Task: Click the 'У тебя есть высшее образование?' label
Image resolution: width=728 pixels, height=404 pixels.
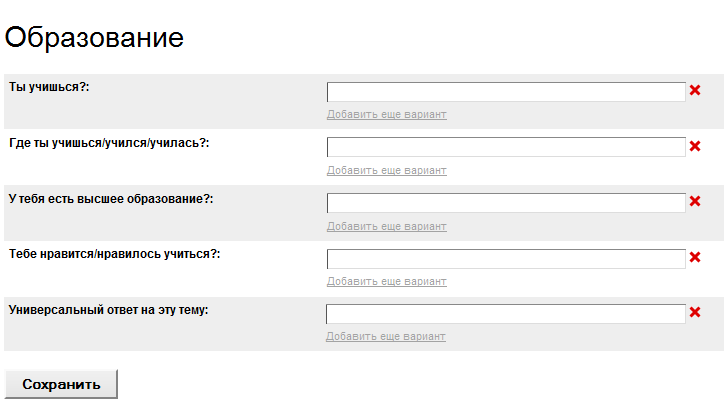Action: [111, 199]
